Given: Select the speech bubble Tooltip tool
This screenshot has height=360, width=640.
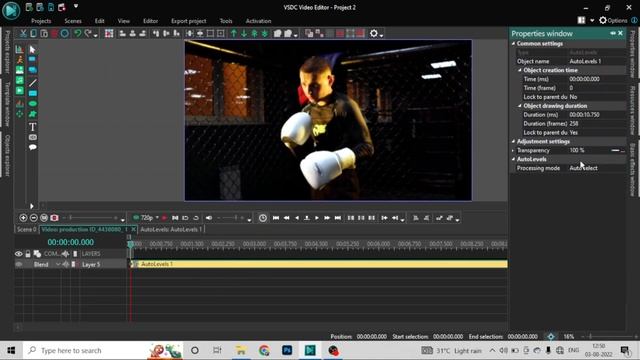Looking at the screenshot, I should (x=33, y=147).
